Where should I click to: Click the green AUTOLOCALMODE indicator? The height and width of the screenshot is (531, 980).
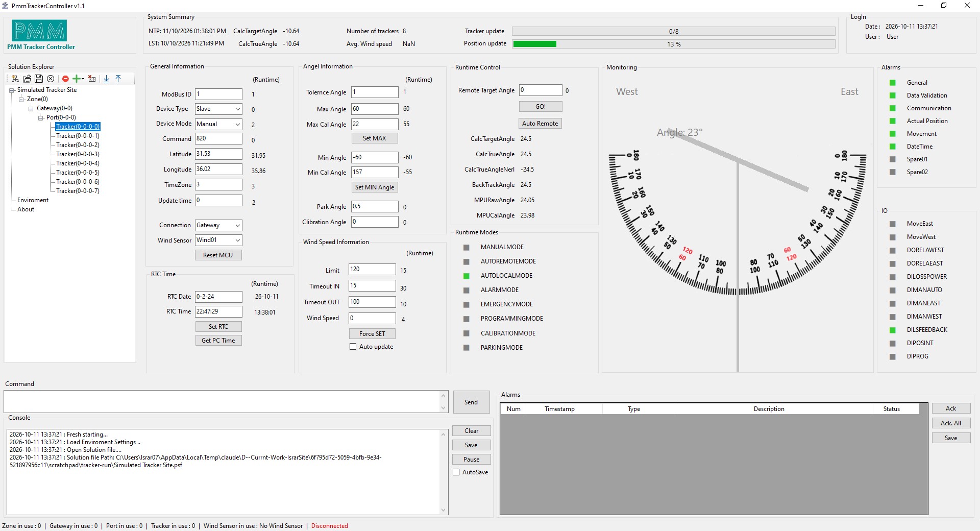click(466, 276)
